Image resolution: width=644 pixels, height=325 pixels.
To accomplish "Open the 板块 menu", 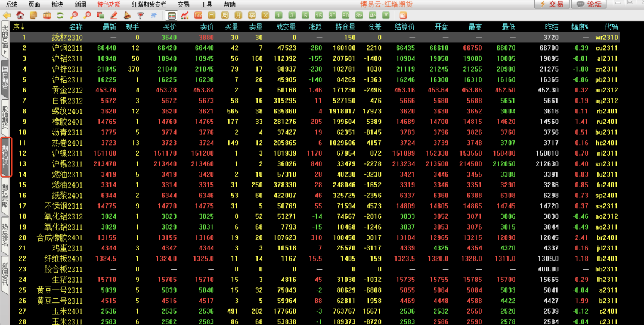I will (x=57, y=4).
